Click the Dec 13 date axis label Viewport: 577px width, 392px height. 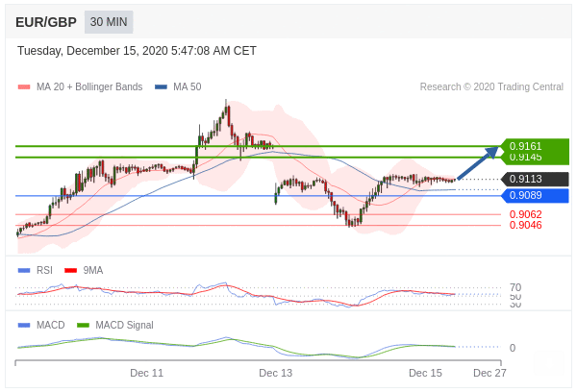(x=276, y=373)
